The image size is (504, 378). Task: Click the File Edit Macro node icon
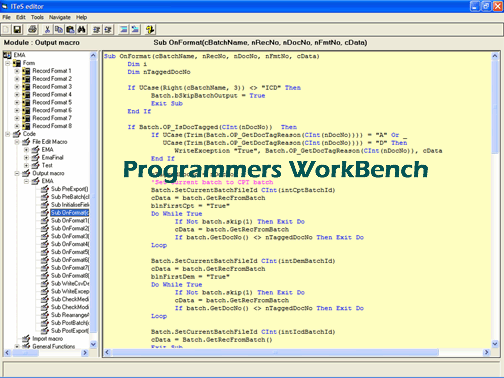pos(26,142)
